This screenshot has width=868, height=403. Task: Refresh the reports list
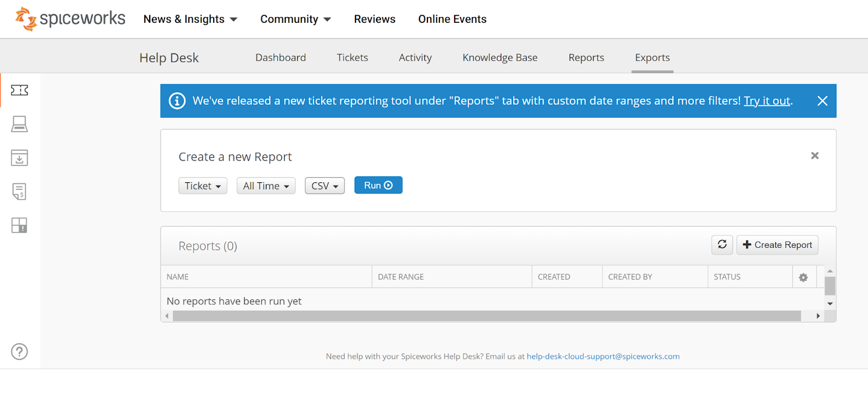click(722, 245)
